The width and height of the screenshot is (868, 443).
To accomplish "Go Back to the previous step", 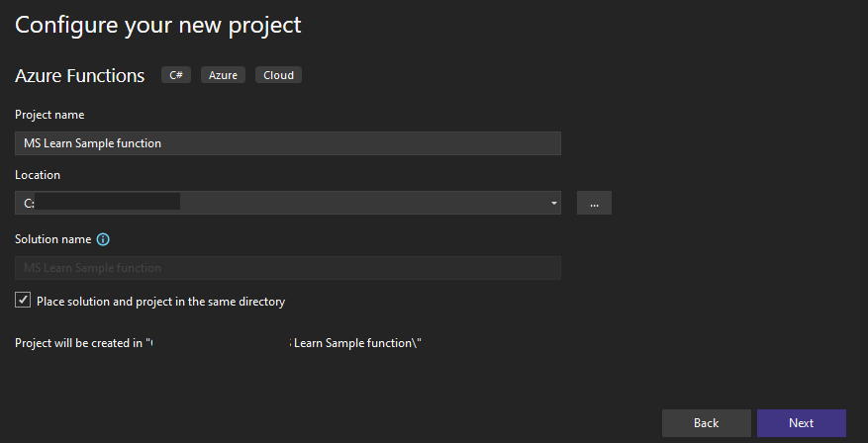I will coord(707,423).
